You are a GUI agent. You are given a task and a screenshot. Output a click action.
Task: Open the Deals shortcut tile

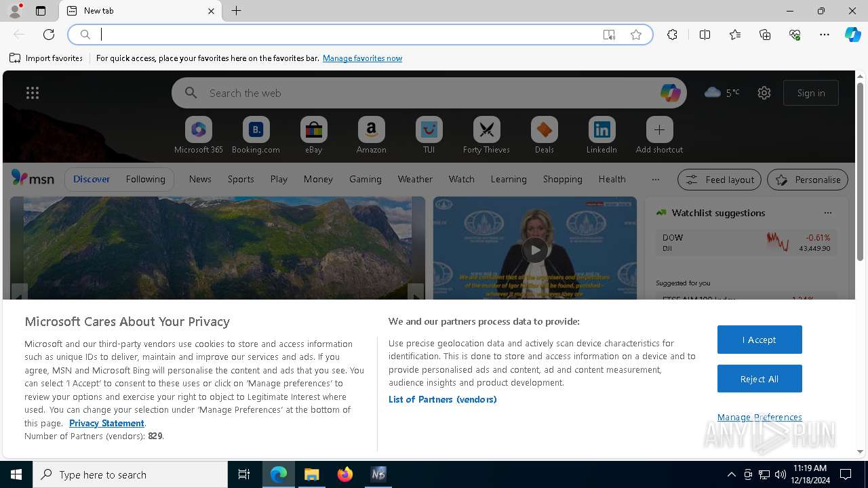pyautogui.click(x=544, y=136)
